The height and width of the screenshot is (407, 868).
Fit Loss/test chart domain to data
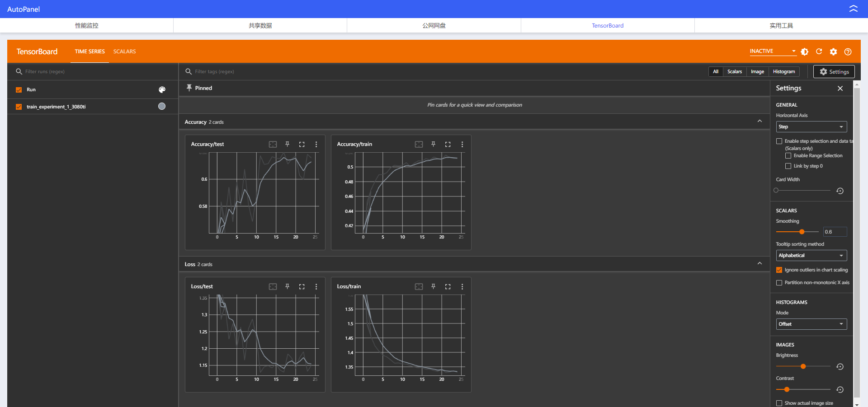point(273,286)
